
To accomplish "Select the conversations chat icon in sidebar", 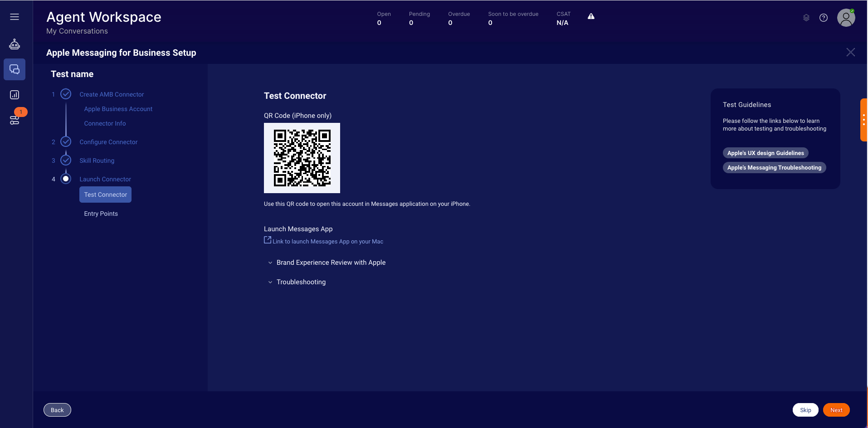I will click(x=15, y=69).
